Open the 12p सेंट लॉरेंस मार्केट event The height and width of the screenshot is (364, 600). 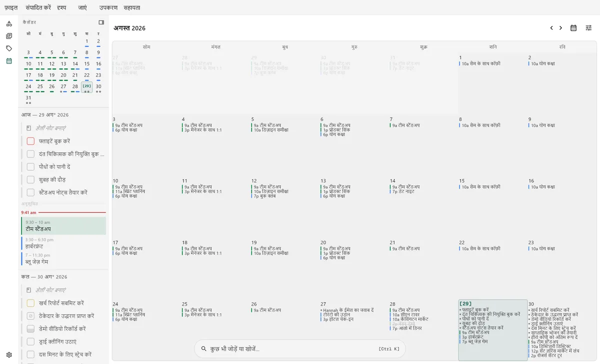(x=554, y=351)
